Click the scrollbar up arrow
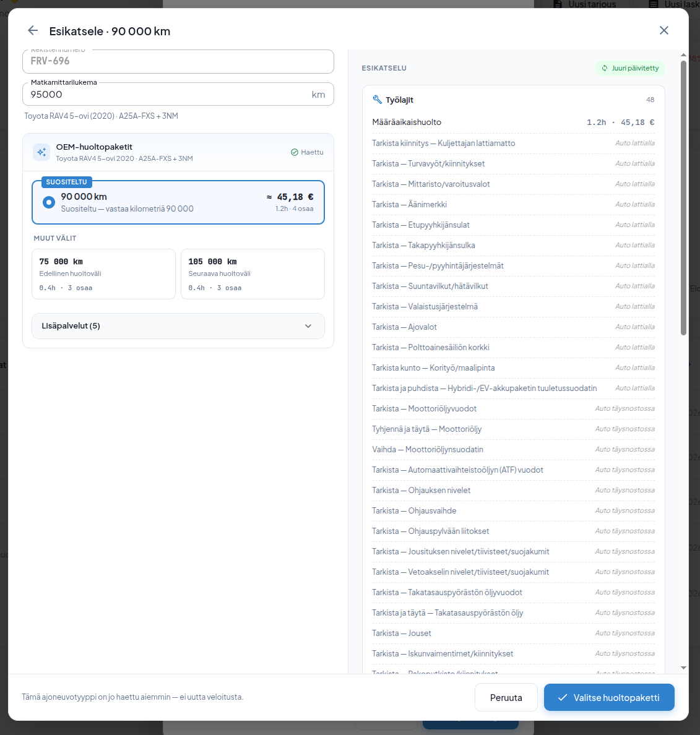This screenshot has width=700, height=735. (683, 55)
